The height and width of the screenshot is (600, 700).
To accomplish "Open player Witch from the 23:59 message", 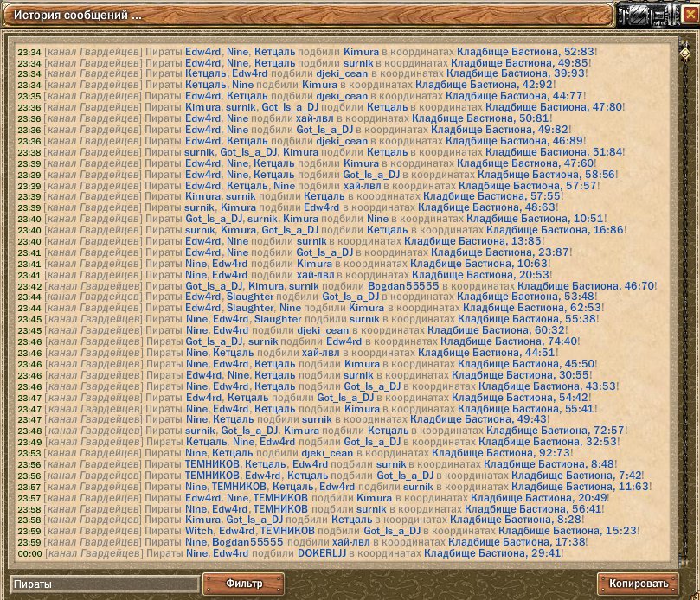I will 199,531.
